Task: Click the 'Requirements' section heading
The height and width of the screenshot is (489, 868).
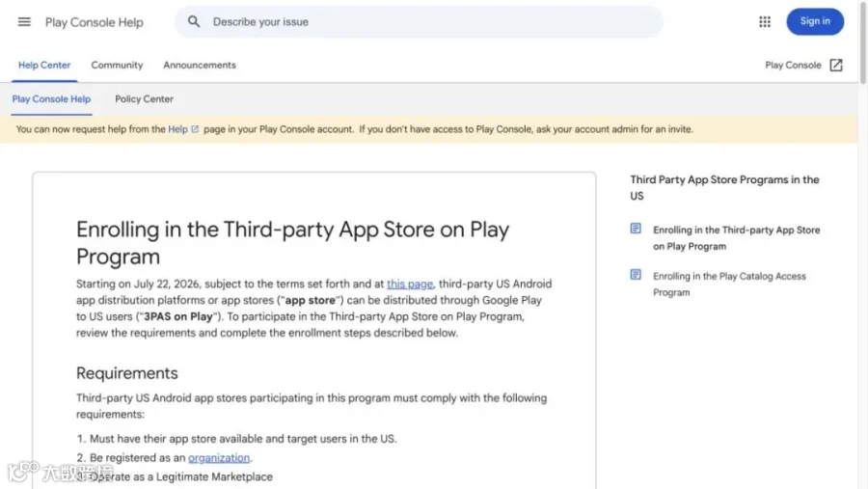Action: click(126, 373)
